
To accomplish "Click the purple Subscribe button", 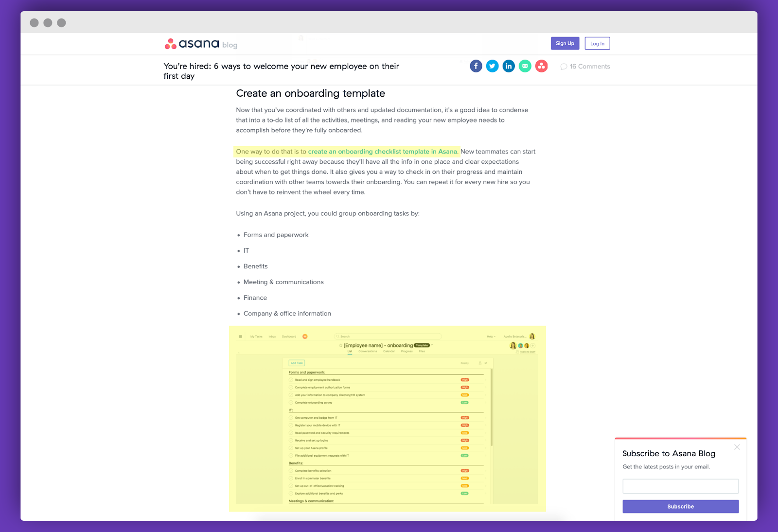I will 681,506.
